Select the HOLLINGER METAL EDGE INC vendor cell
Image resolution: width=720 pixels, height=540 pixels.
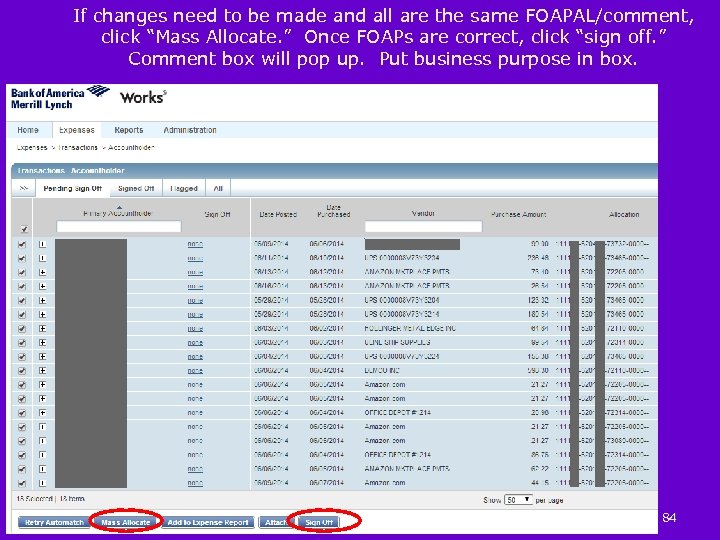tap(410, 328)
